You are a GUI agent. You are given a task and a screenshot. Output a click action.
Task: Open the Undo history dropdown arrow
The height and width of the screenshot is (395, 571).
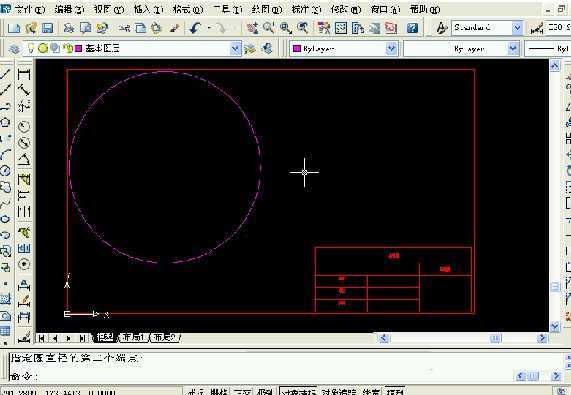(x=209, y=28)
